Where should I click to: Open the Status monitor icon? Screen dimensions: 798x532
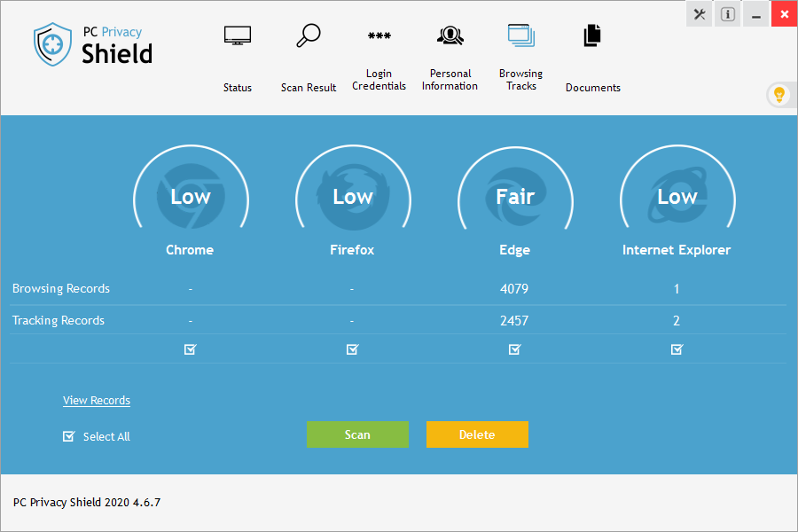(x=237, y=35)
